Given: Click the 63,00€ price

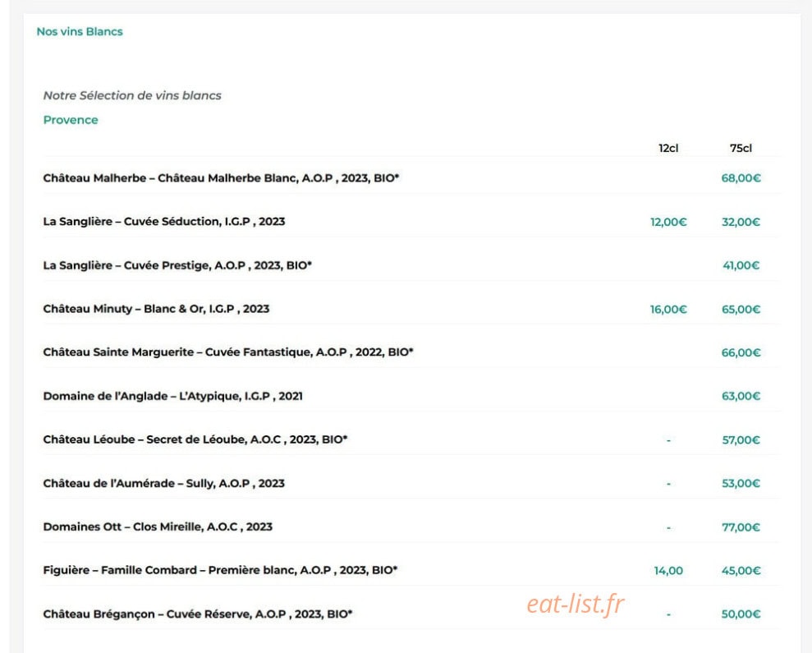Looking at the screenshot, I should 741,397.
